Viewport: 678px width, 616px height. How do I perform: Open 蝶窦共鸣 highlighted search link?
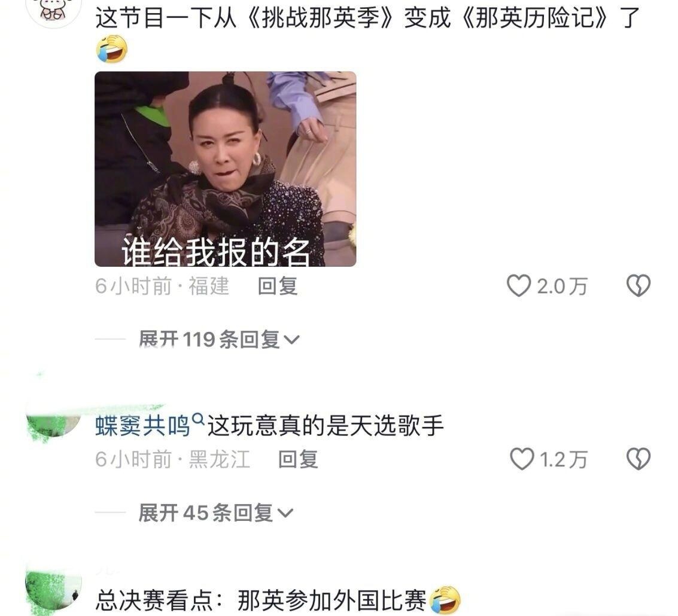click(142, 426)
